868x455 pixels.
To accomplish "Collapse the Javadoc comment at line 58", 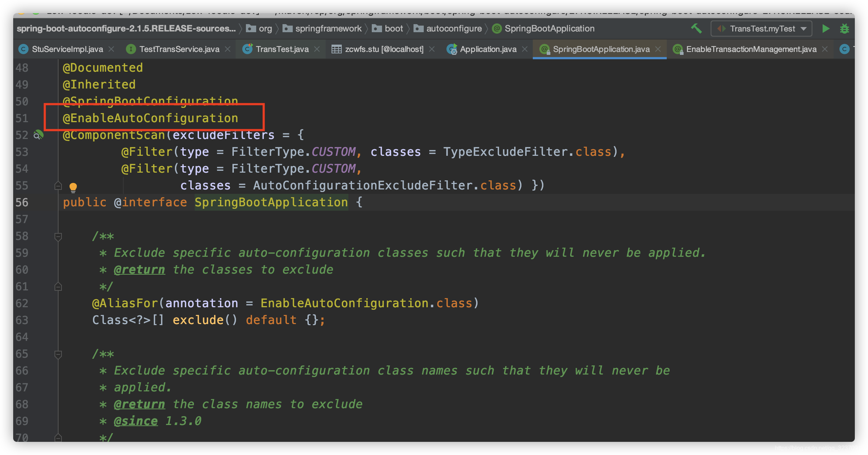I will click(58, 237).
